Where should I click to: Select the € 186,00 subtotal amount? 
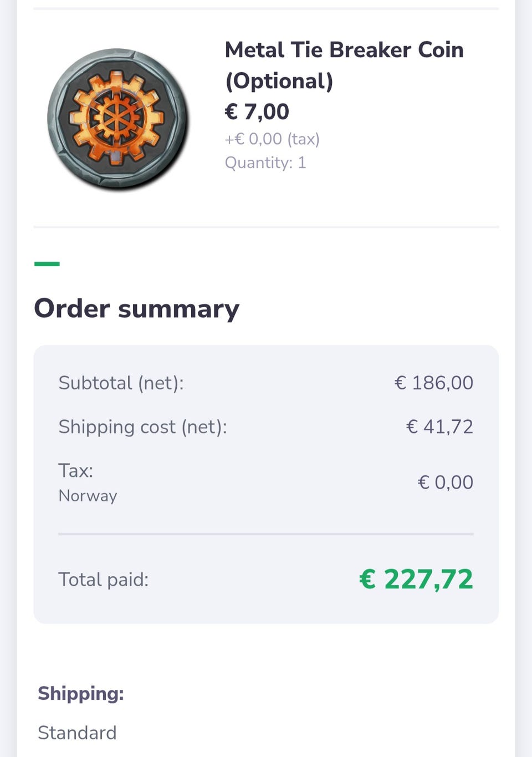click(x=434, y=383)
